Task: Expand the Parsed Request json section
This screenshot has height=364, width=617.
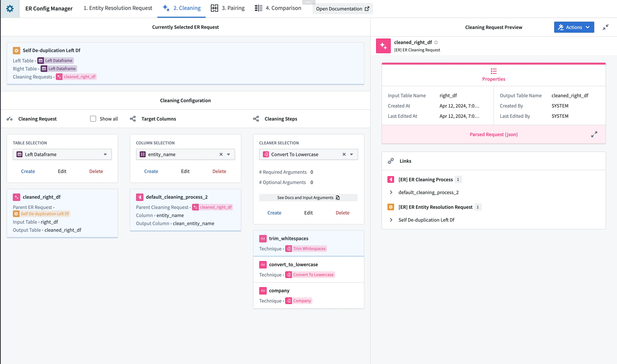Action: pos(594,134)
